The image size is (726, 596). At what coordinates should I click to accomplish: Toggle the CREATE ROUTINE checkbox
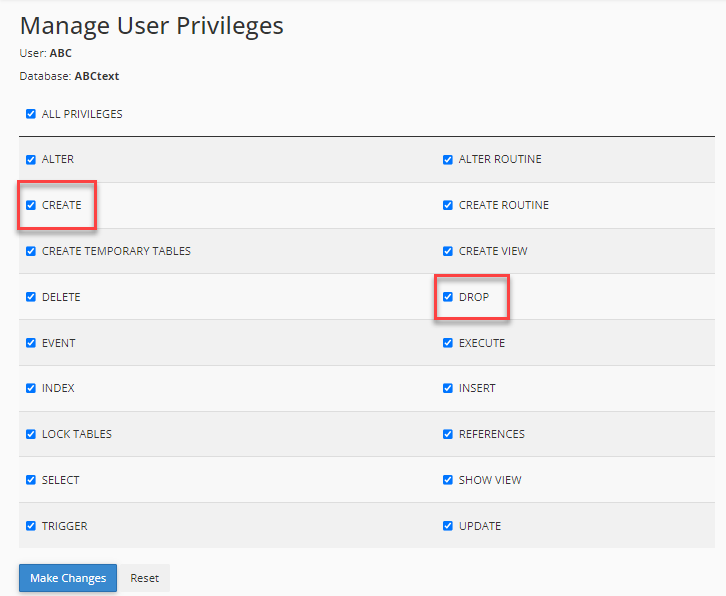pyautogui.click(x=448, y=205)
